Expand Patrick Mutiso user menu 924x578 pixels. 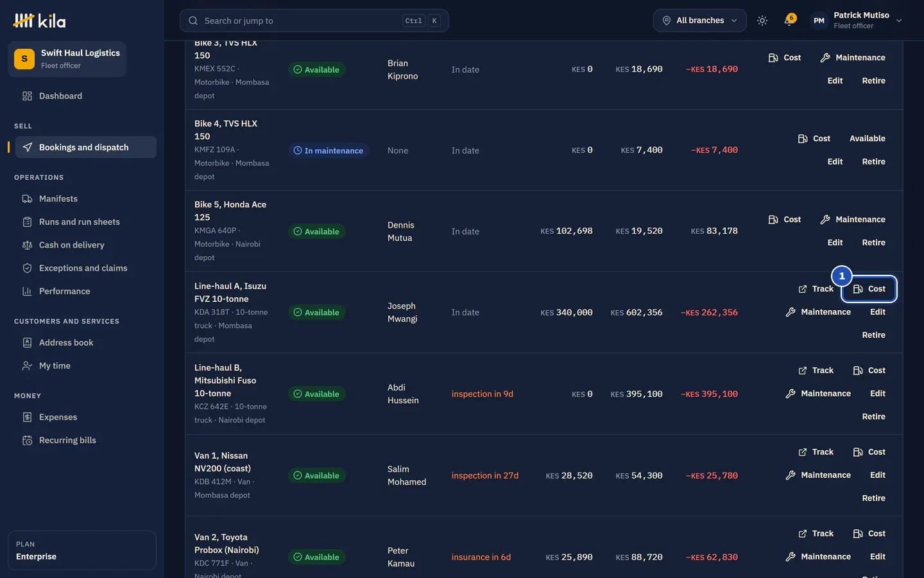857,21
